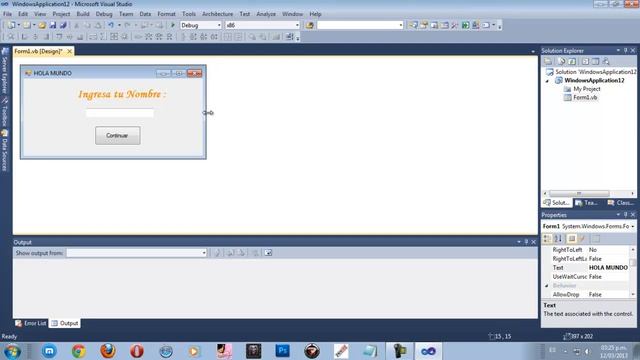Click Categorized view icon in Properties

(547, 239)
